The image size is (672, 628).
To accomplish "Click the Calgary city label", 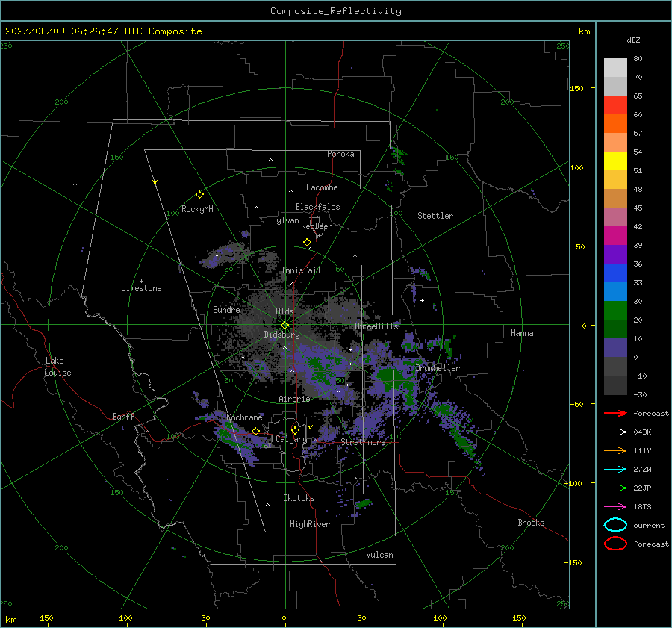I will click(x=291, y=439).
